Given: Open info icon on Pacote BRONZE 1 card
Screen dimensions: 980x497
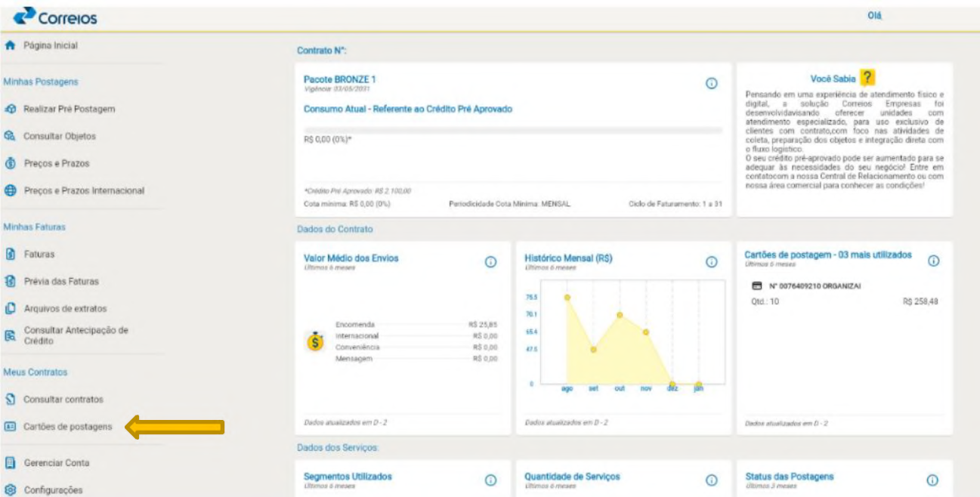Looking at the screenshot, I should [x=711, y=83].
